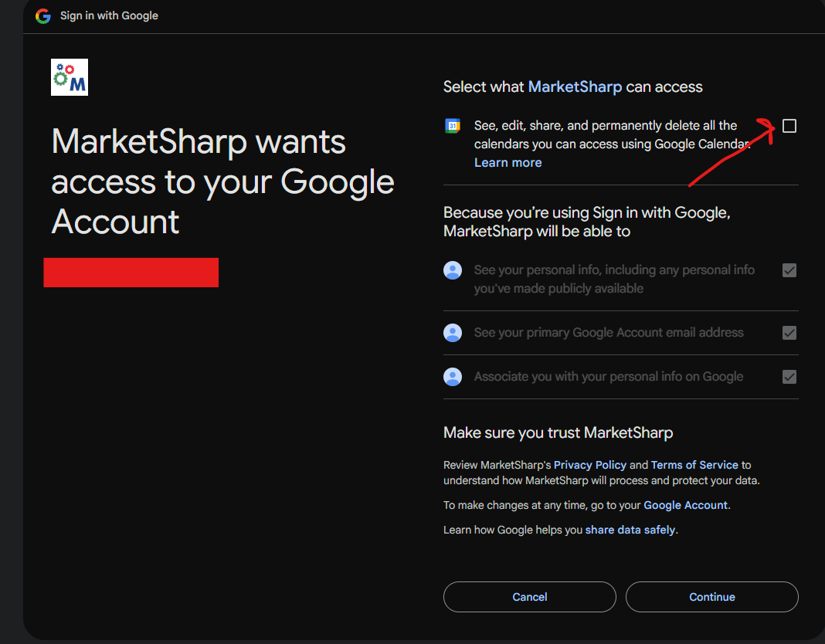The image size is (825, 644).
Task: Click the Continue button
Action: point(712,597)
